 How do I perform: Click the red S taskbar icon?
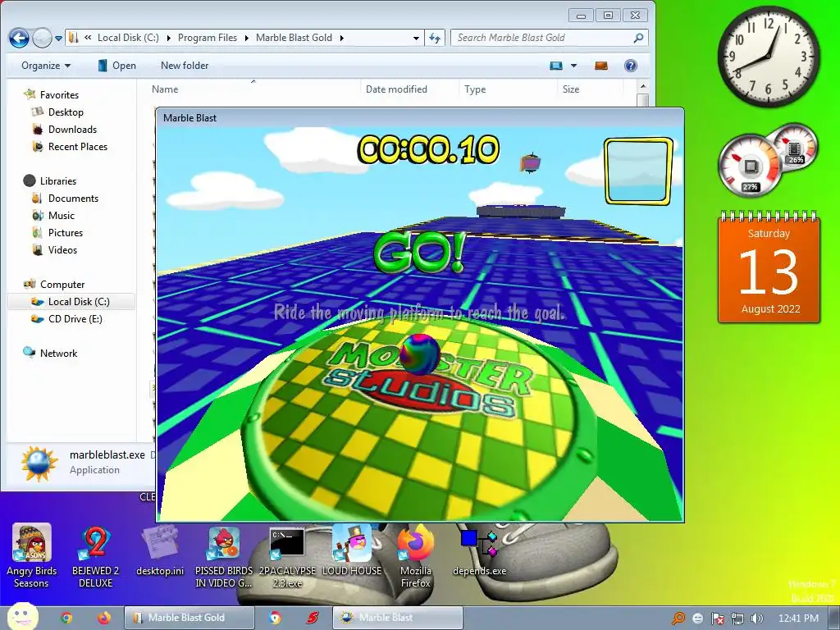(x=313, y=618)
